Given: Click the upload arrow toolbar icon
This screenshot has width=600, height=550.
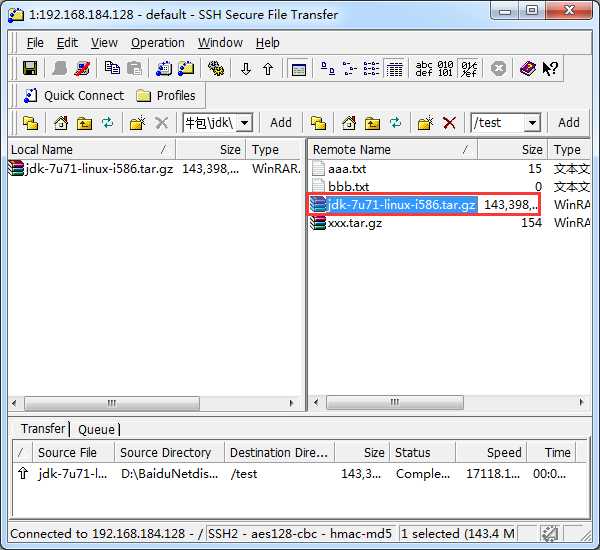Looking at the screenshot, I should [x=268, y=69].
